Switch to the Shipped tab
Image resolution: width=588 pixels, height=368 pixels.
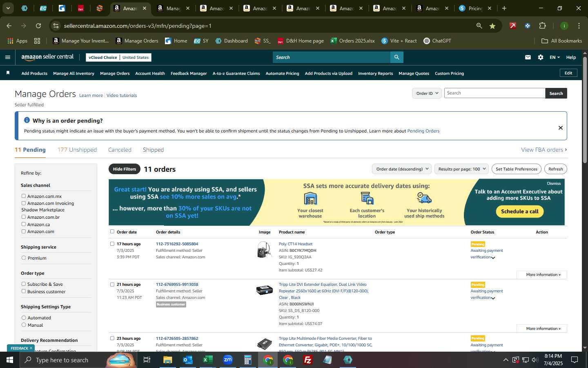(153, 150)
